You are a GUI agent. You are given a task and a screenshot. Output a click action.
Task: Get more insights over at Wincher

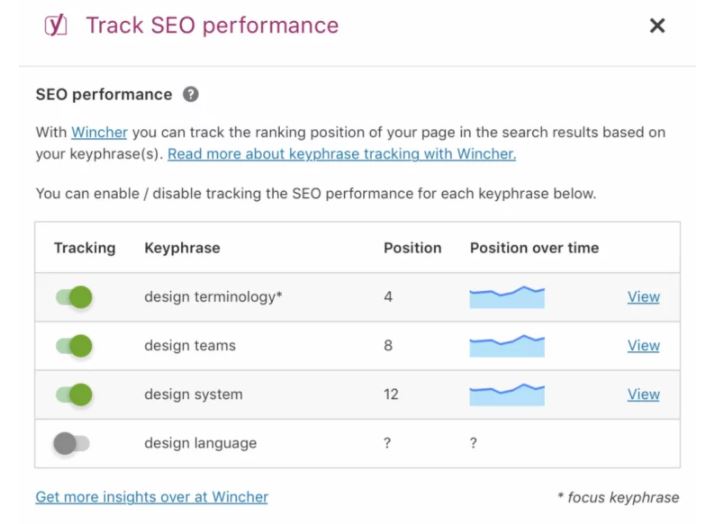tap(152, 497)
